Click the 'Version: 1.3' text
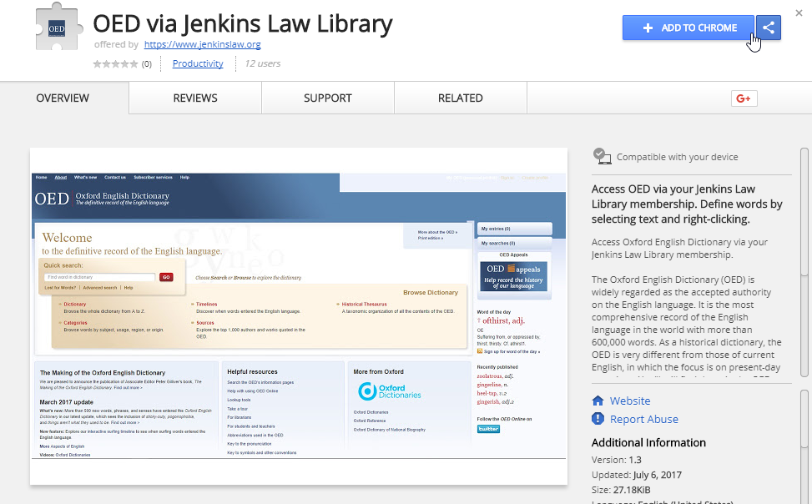This screenshot has height=504, width=812. [616, 460]
